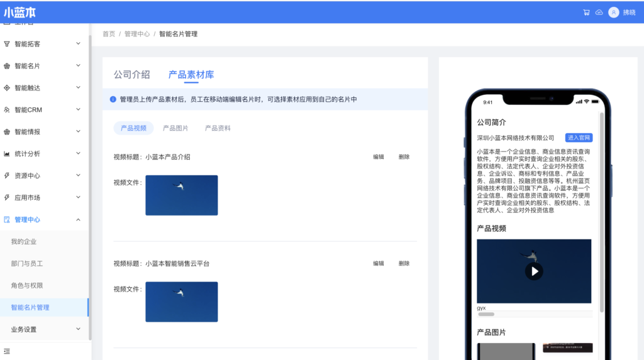This screenshot has height=360, width=644.
Task: Click the 应用市场 sidebar icon
Action: (7, 198)
